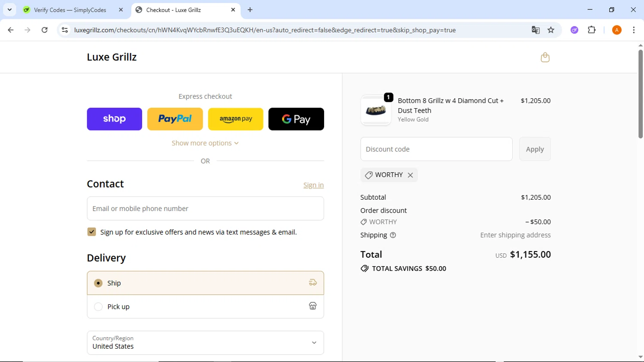
Task: Click the scrollbar down arrow
Action: (x=640, y=357)
